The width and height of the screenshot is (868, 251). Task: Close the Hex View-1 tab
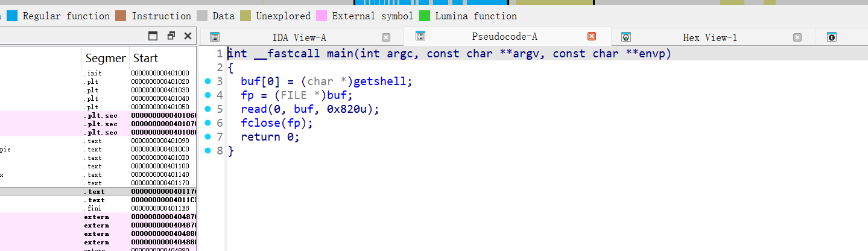797,37
